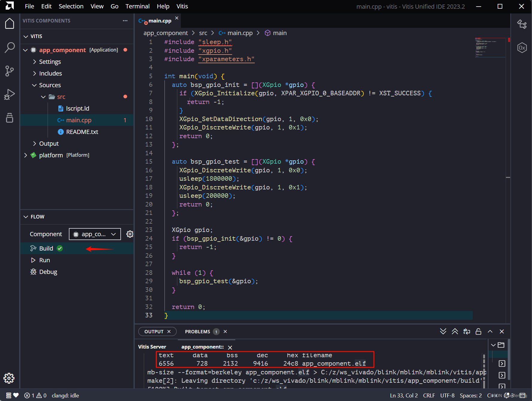The height and width of the screenshot is (401, 532).
Task: Open the Component selection dropdown
Action: click(x=95, y=234)
